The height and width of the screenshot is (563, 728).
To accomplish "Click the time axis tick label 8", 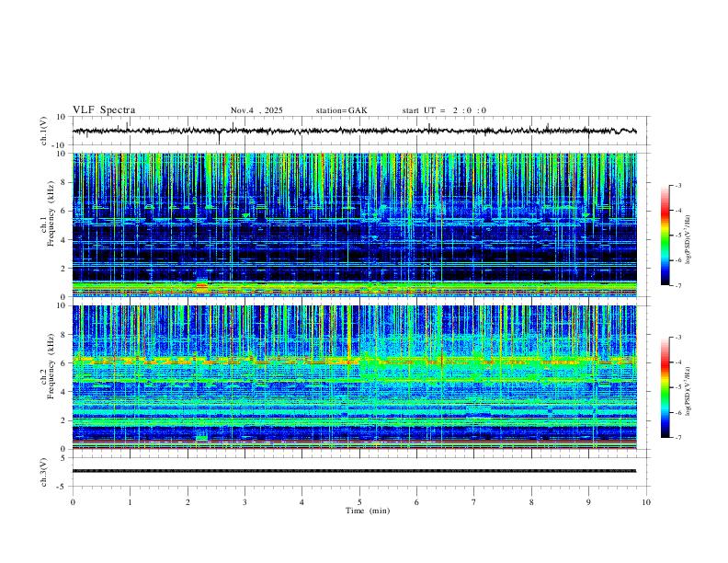I will coord(531,502).
